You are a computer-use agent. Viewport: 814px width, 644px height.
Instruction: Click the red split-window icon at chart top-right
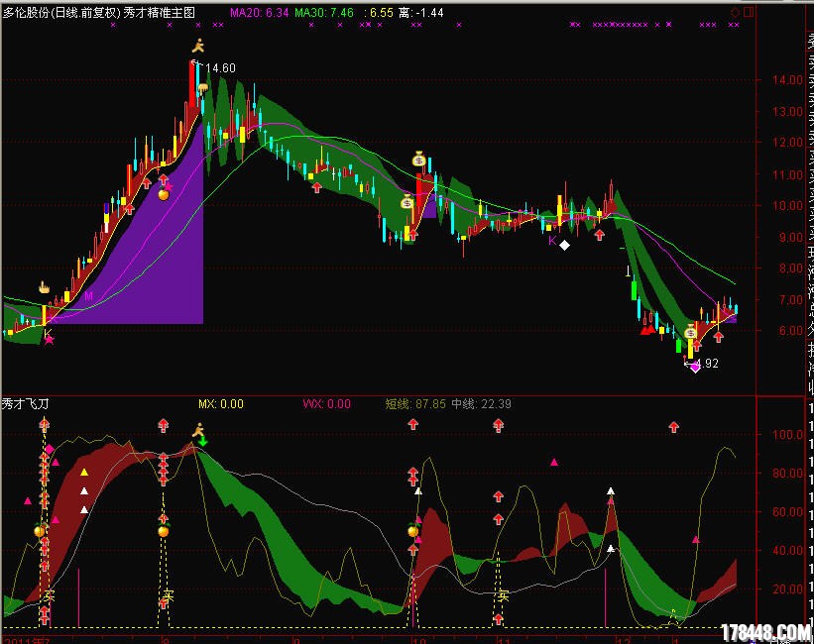tap(749, 12)
